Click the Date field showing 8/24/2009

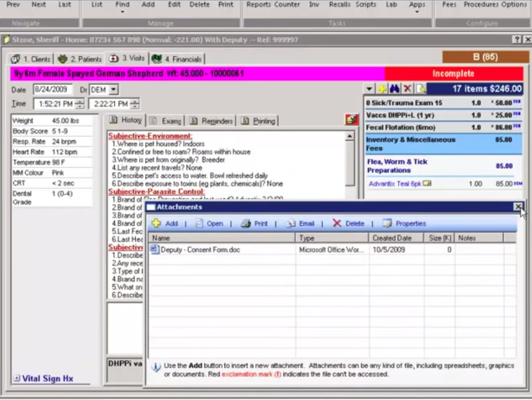coord(52,90)
